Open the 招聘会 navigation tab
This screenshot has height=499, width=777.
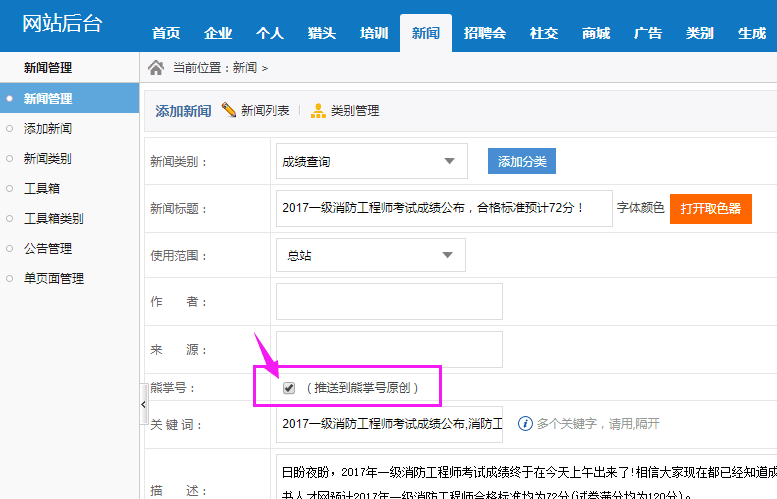485,33
